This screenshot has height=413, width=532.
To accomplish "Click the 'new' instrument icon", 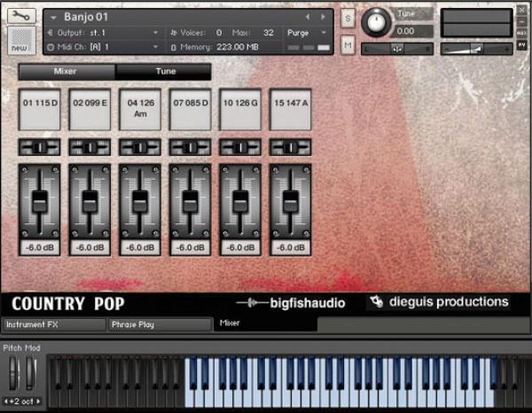I will (20, 39).
